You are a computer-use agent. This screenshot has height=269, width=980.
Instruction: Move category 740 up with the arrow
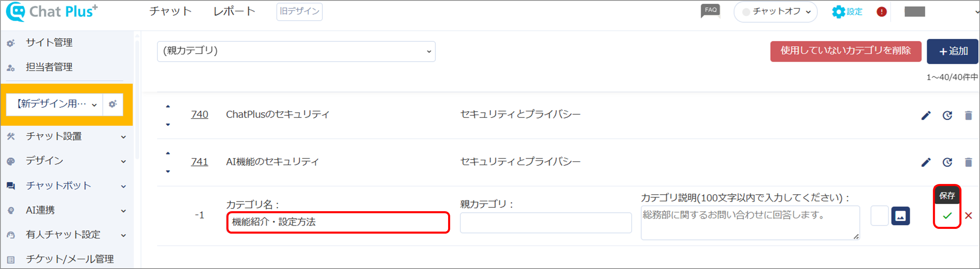168,106
